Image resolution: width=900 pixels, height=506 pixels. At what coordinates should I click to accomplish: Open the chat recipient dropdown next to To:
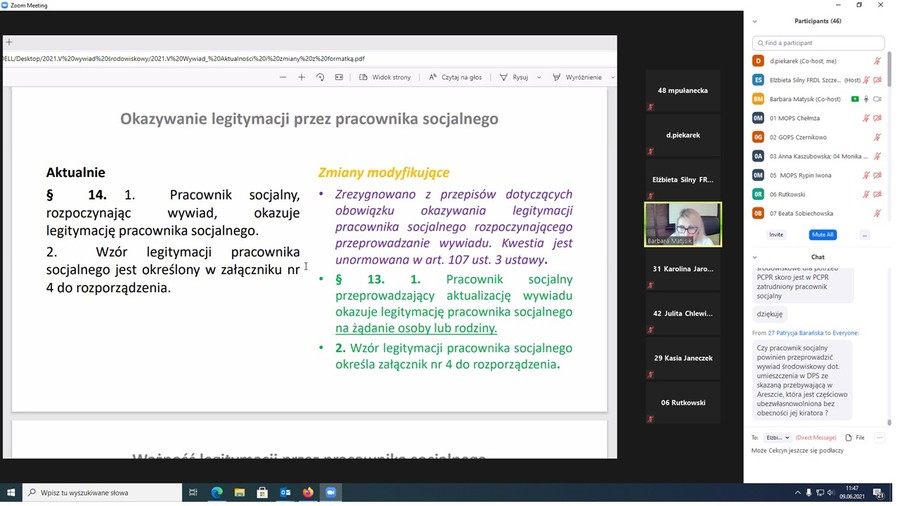coord(778,437)
